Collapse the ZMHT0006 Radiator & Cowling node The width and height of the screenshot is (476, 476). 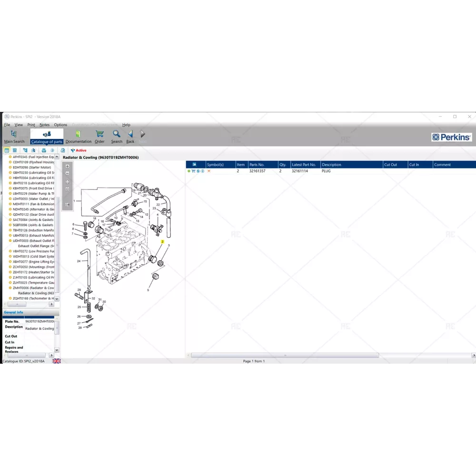click(x=10, y=288)
